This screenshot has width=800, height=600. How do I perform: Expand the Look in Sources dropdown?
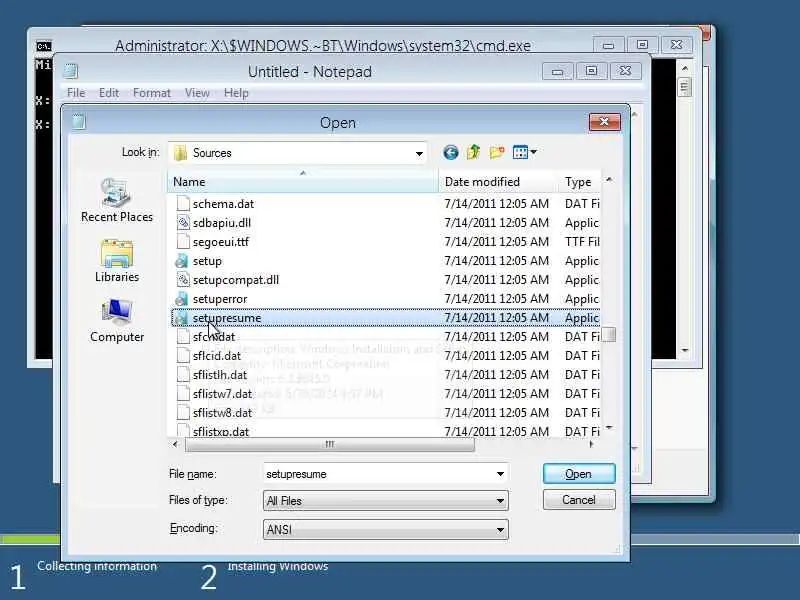[x=419, y=153]
